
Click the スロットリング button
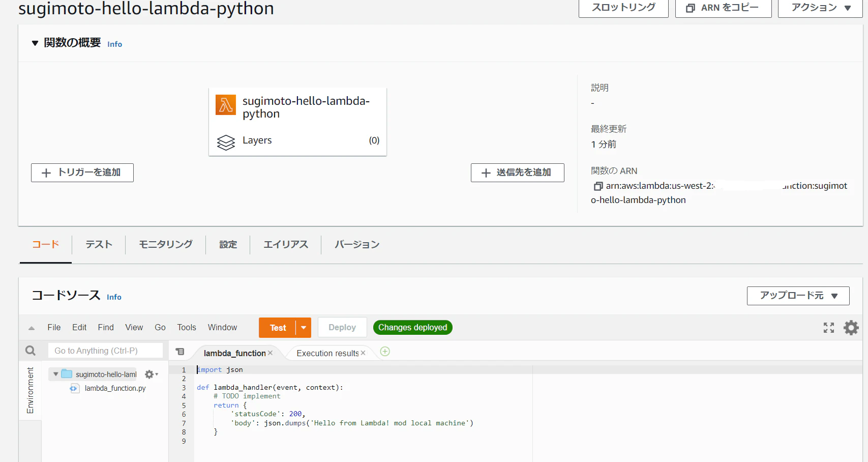623,8
